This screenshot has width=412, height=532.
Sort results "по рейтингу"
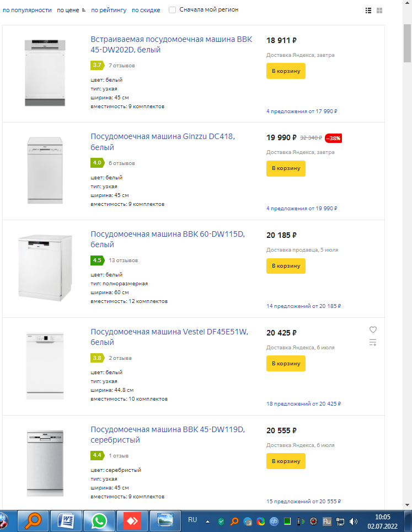coord(109,10)
